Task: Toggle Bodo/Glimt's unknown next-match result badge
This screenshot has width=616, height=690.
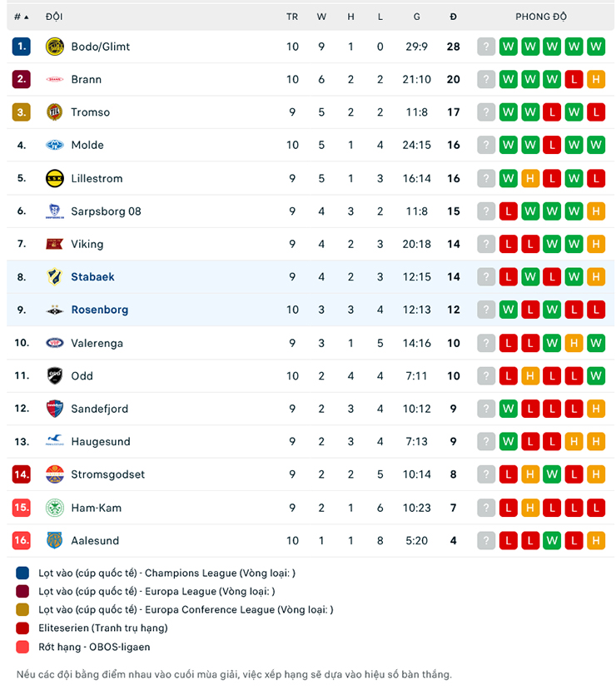Action: pos(486,47)
